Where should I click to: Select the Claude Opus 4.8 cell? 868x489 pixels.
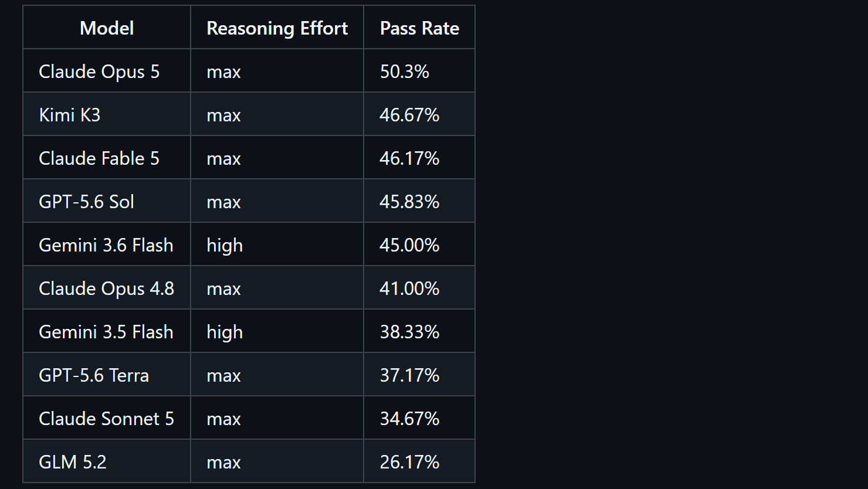coord(107,288)
